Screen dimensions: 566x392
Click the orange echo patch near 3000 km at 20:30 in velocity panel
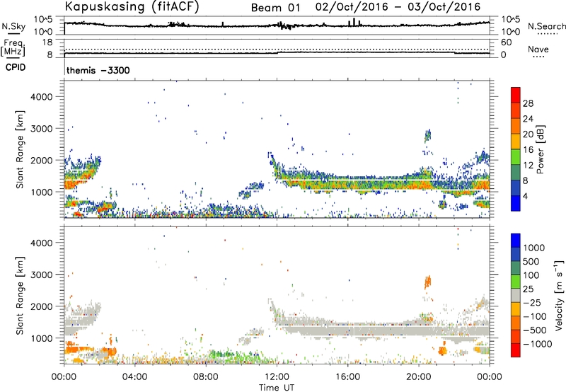point(427,282)
